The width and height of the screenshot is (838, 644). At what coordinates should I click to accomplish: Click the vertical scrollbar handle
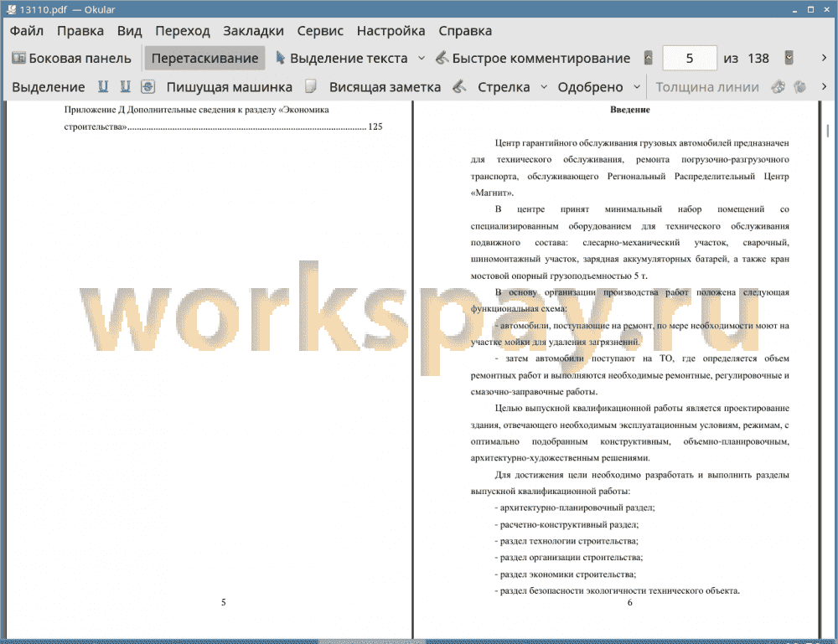pyautogui.click(x=828, y=131)
